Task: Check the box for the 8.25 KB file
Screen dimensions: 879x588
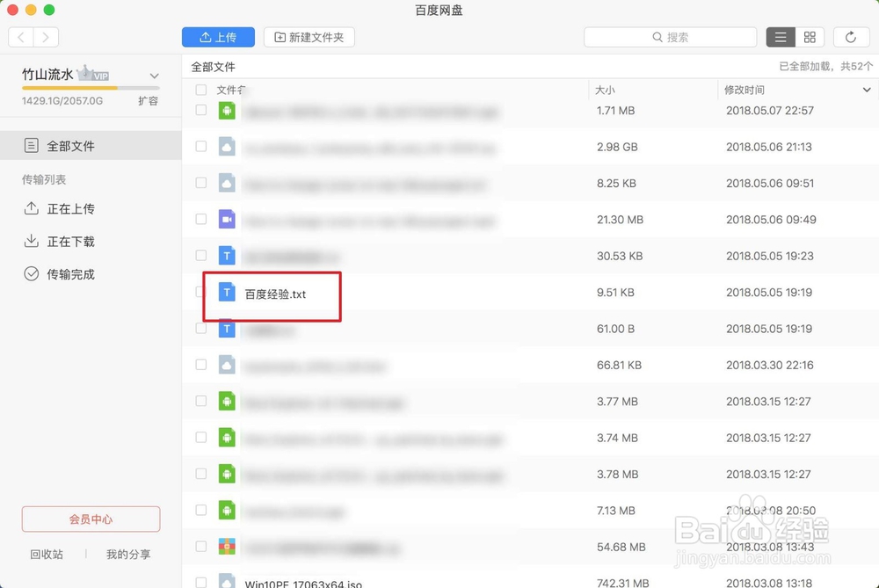Action: click(x=200, y=183)
